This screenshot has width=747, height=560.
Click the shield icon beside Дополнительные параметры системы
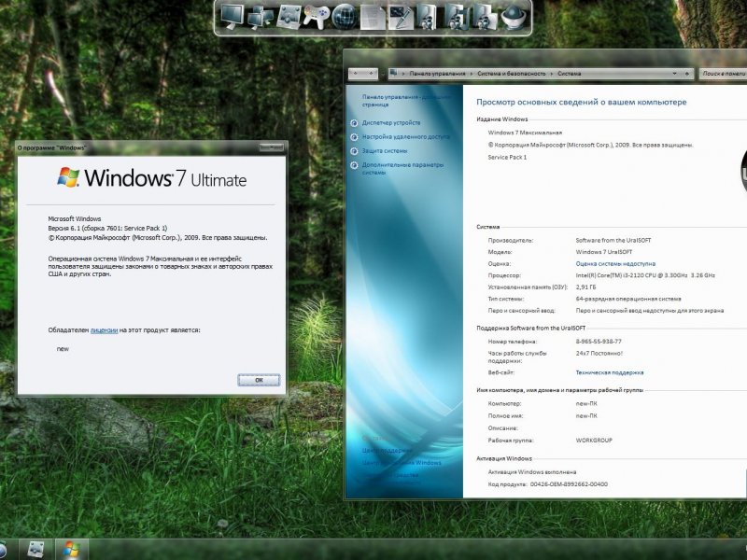(354, 165)
